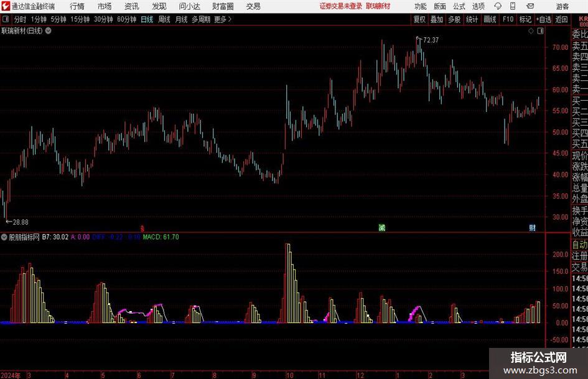The height and width of the screenshot is (379, 588).
Task: Toggle the side panel icon above the price axis
Action: coord(540,31)
